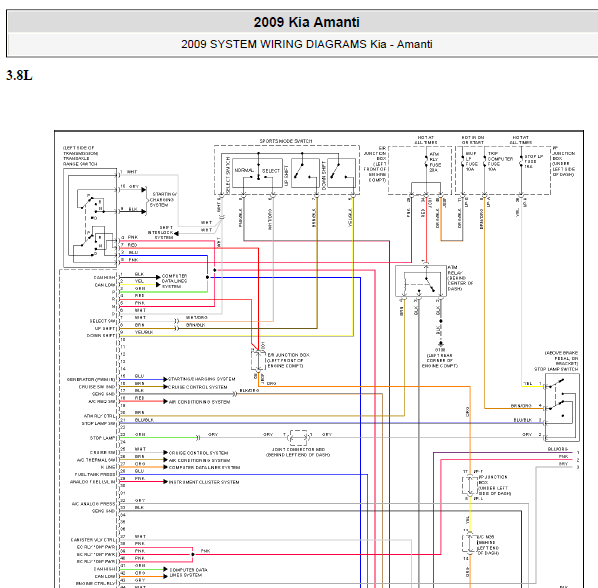Click the 'I/P JUNCTION BOX' label above A/C module

tap(494, 485)
